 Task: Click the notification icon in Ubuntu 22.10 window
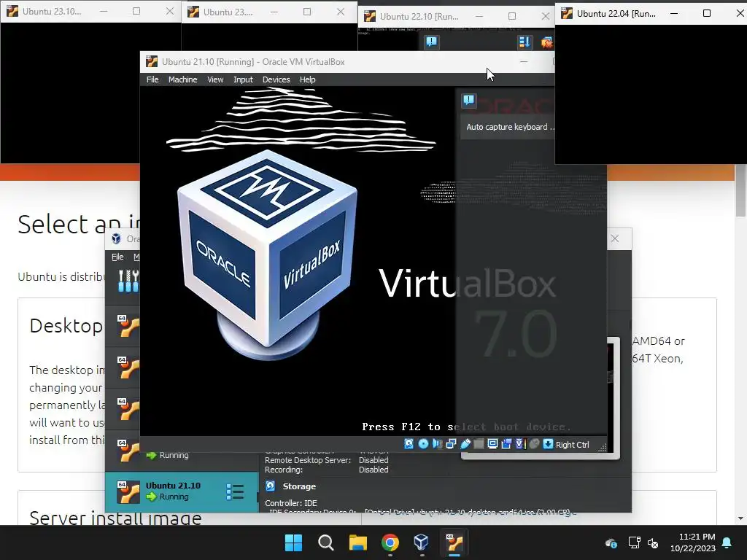pyautogui.click(x=432, y=42)
